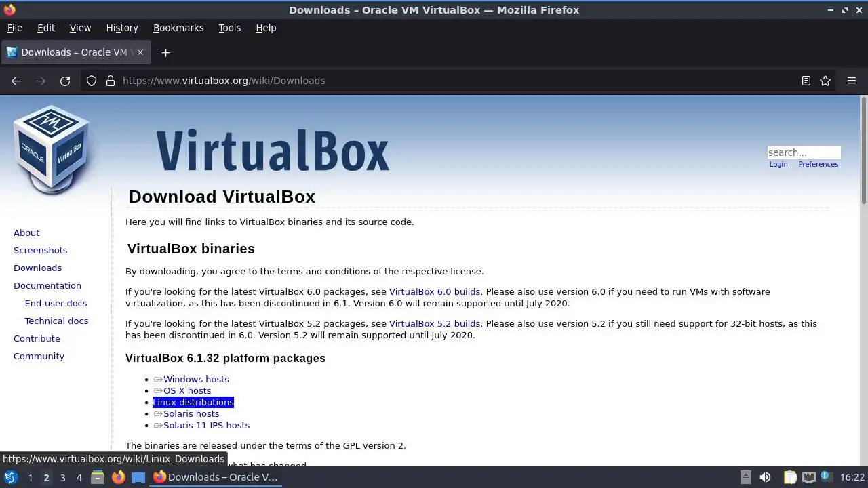Open the About sidebar link

click(x=26, y=232)
